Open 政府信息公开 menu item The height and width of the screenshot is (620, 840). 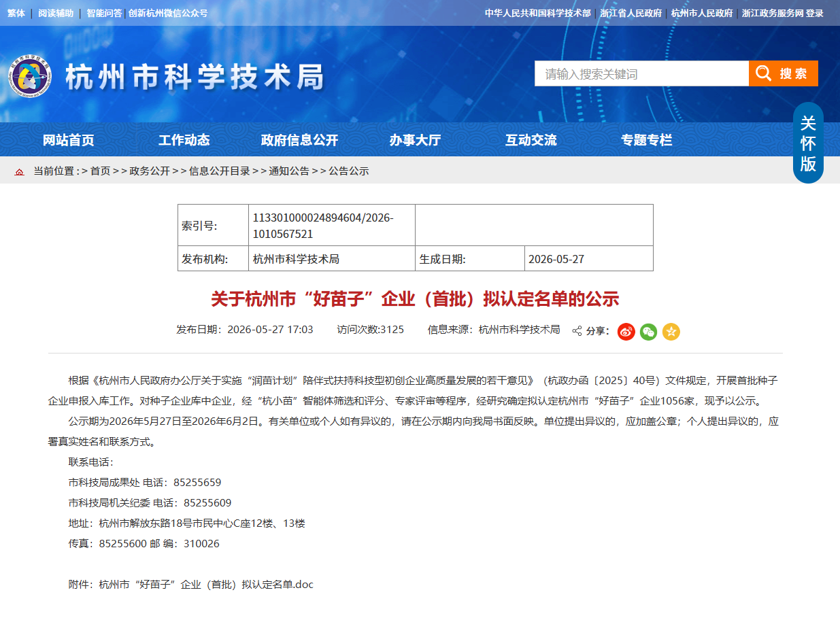(299, 140)
